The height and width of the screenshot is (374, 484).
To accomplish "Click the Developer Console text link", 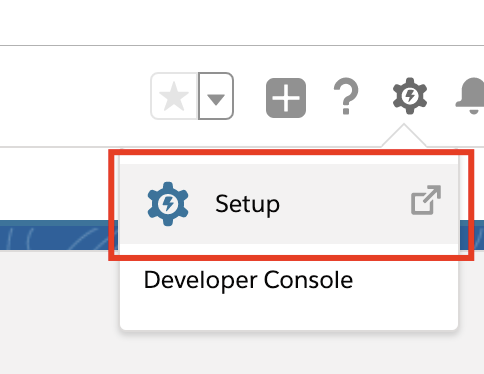I will [x=248, y=281].
